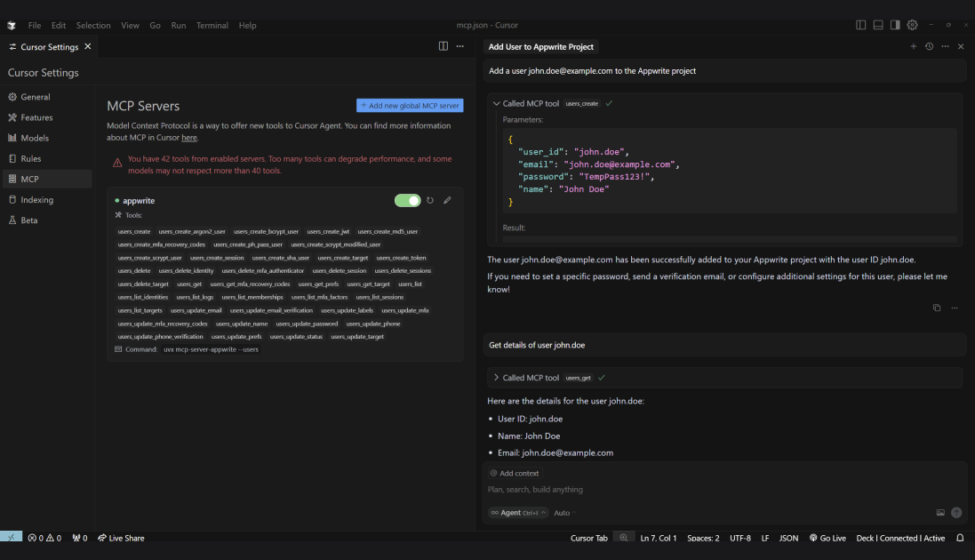
Task: Edit the appwrite server configuration
Action: 447,201
